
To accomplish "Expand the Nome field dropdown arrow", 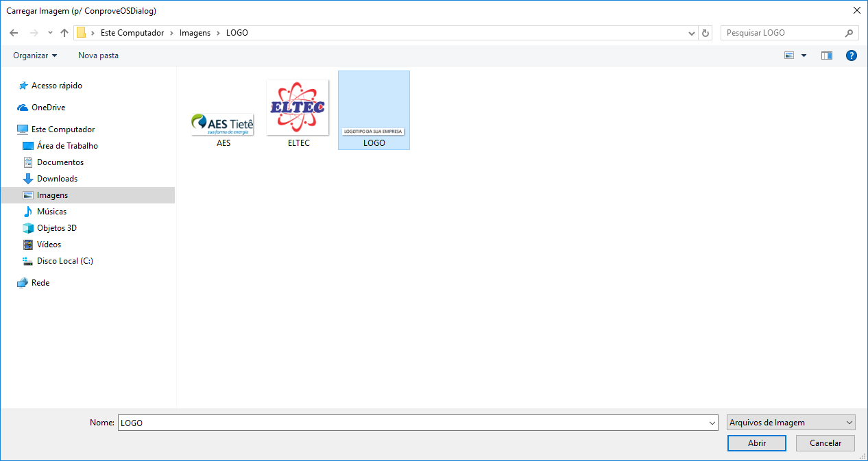I will pos(714,423).
